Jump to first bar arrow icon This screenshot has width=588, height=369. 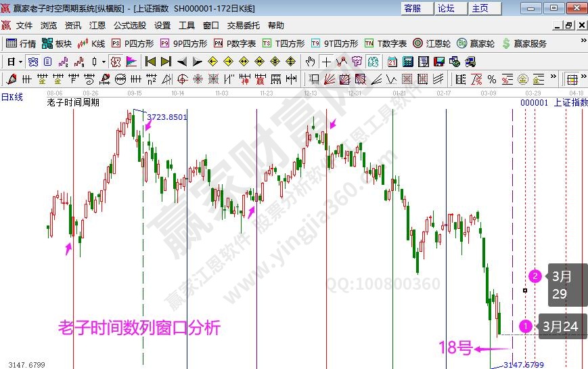(150, 62)
